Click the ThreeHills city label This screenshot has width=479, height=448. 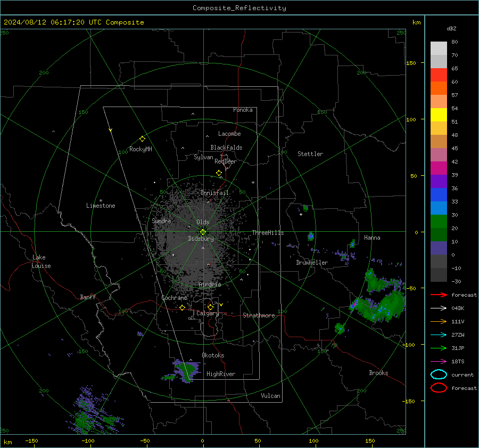(268, 233)
